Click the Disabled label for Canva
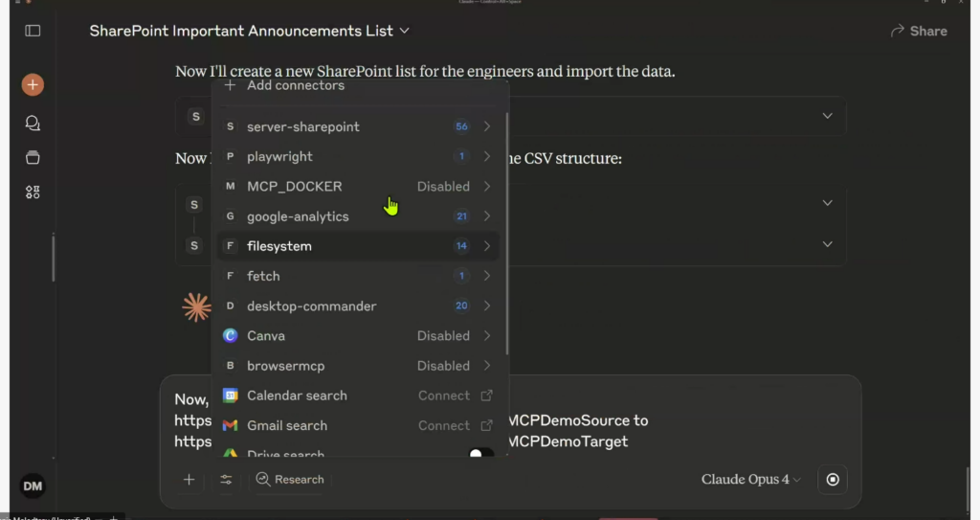The image size is (980, 520). coord(443,335)
